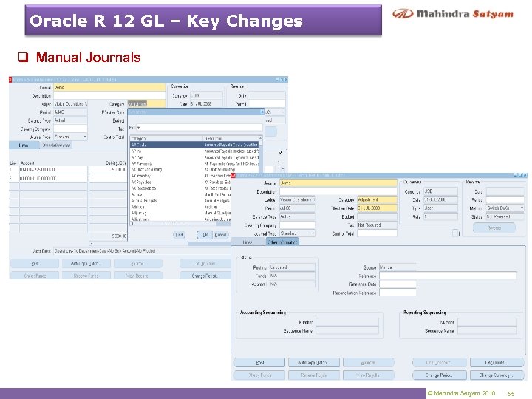Click the Approve button in the front window

369,362
